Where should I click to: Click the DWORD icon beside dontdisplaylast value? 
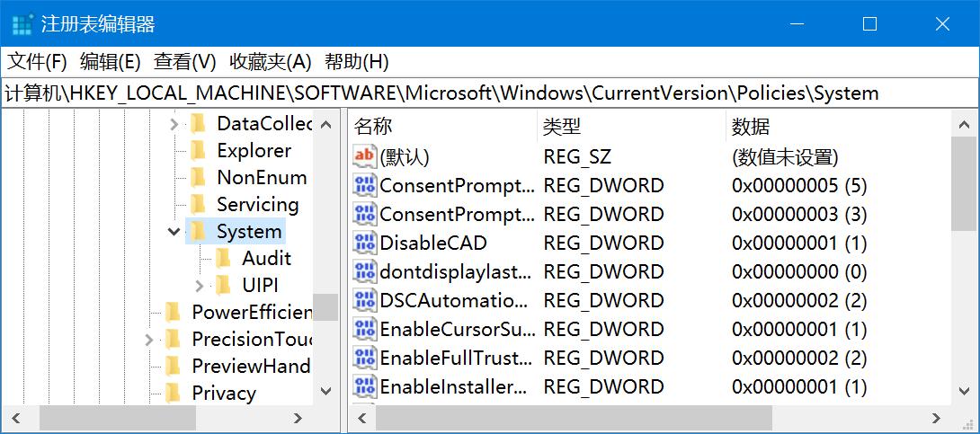coord(364,271)
